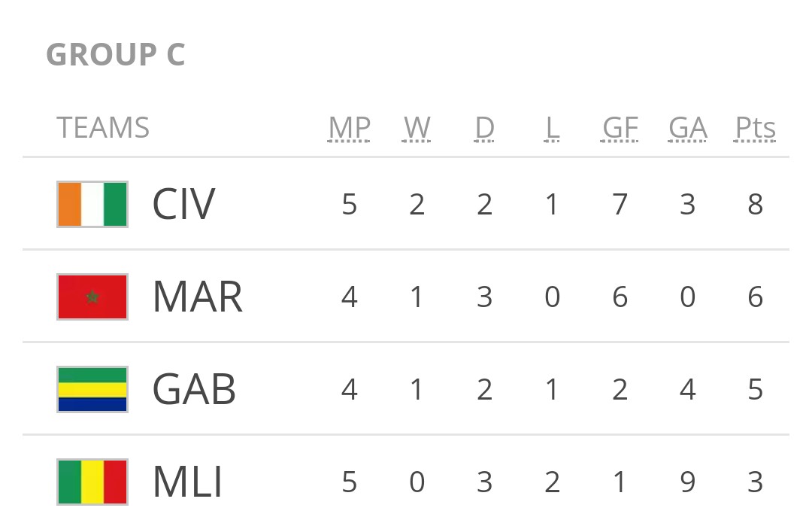The height and width of the screenshot is (514, 812).
Task: Click the Mali flag icon
Action: [x=92, y=482]
